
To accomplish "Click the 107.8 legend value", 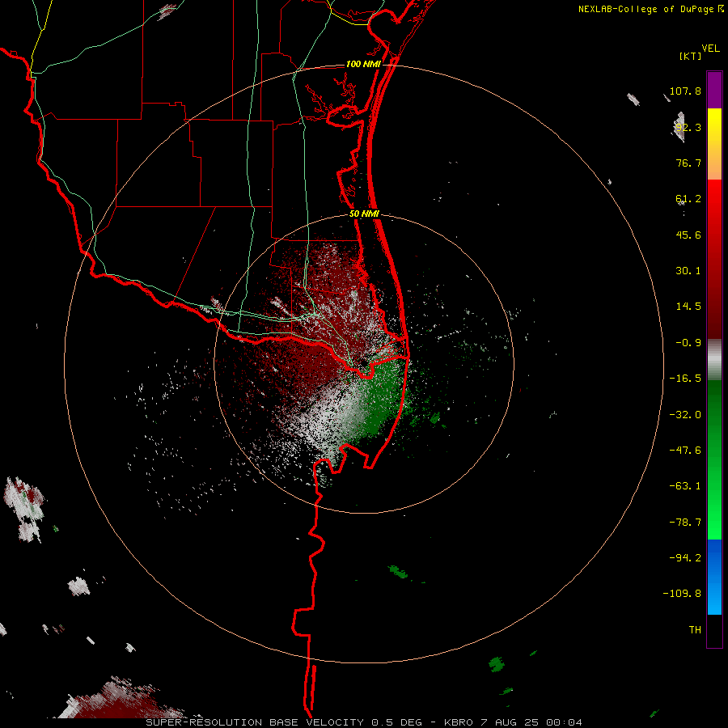I will 685,91.
